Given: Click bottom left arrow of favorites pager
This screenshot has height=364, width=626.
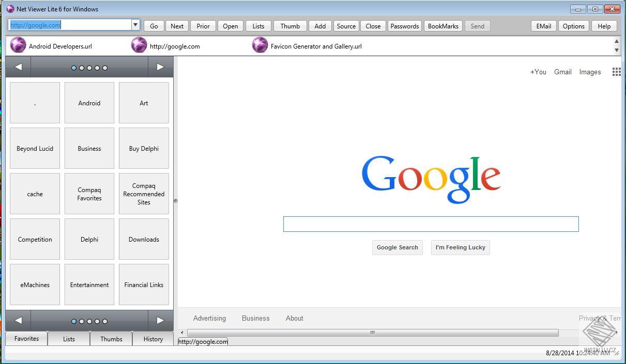Looking at the screenshot, I should coord(18,321).
